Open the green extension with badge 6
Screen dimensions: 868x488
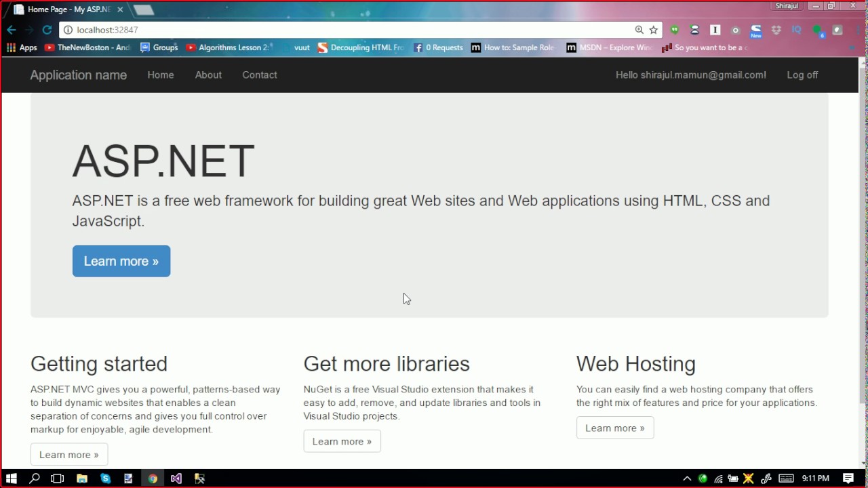tap(818, 30)
